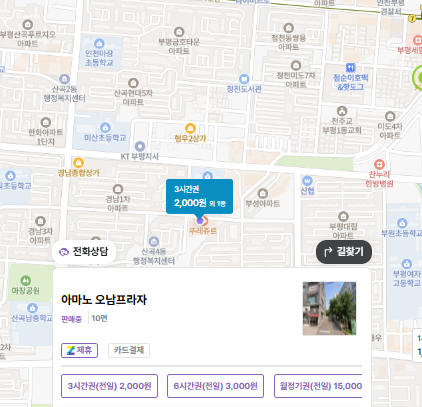Select the 부평금호타운 아파트 map icon

179,32
